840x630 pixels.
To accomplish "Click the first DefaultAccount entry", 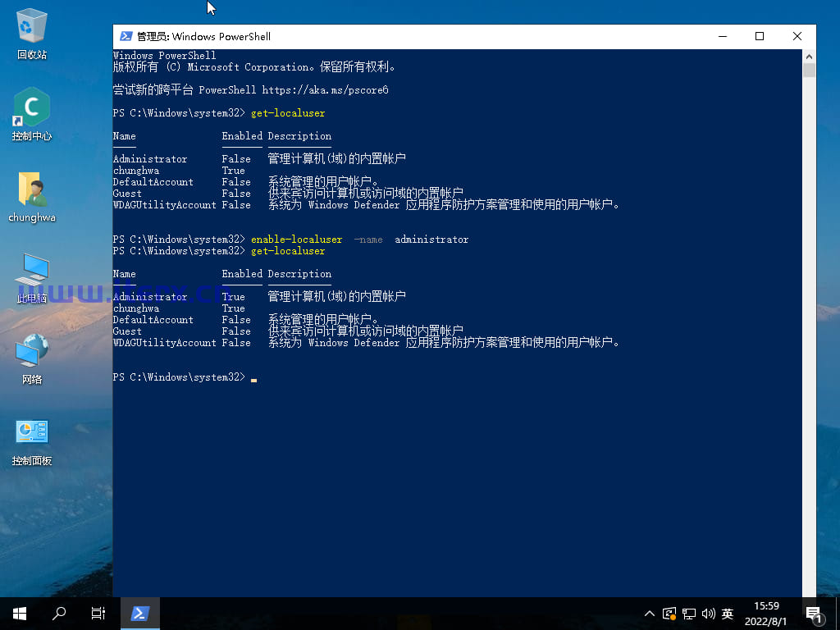I will [153, 182].
